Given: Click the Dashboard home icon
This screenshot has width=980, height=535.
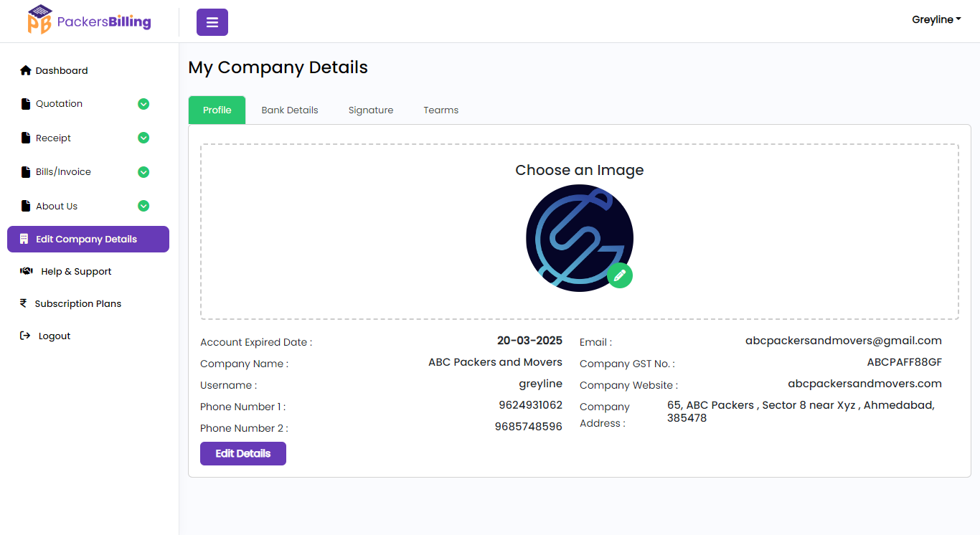Looking at the screenshot, I should [26, 70].
